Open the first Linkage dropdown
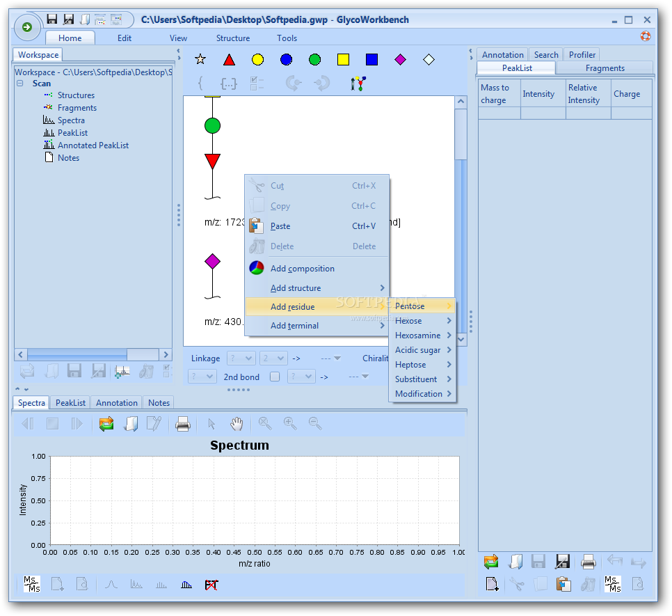The image size is (672, 616). pos(241,358)
